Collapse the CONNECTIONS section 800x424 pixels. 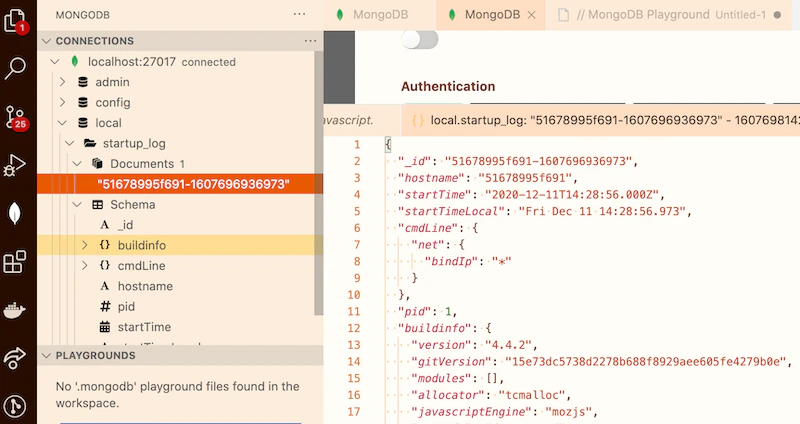click(x=47, y=41)
